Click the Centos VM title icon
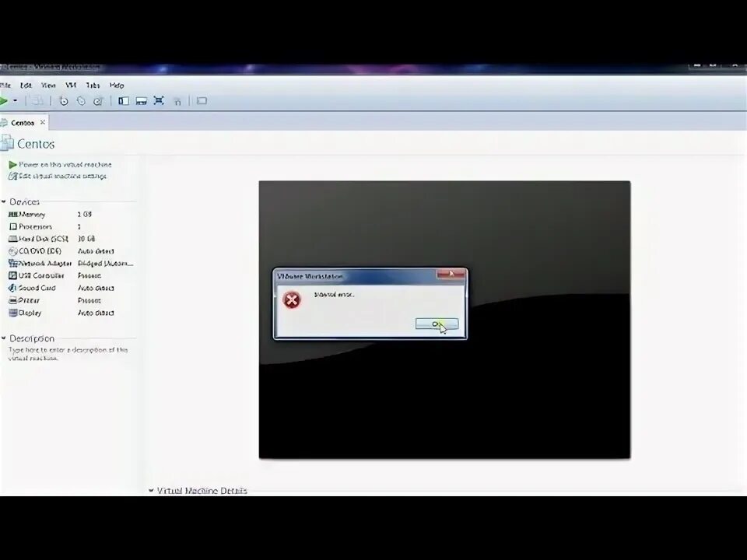The width and height of the screenshot is (747, 560). click(x=7, y=143)
